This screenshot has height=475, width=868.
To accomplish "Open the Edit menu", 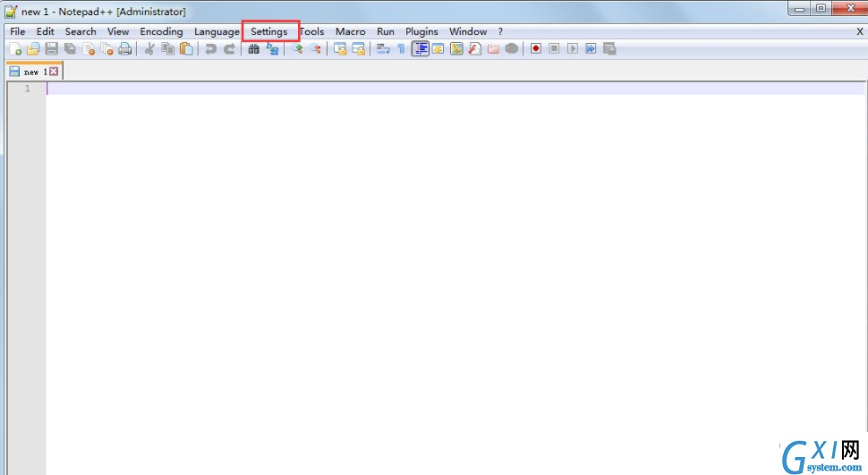I will tap(46, 31).
